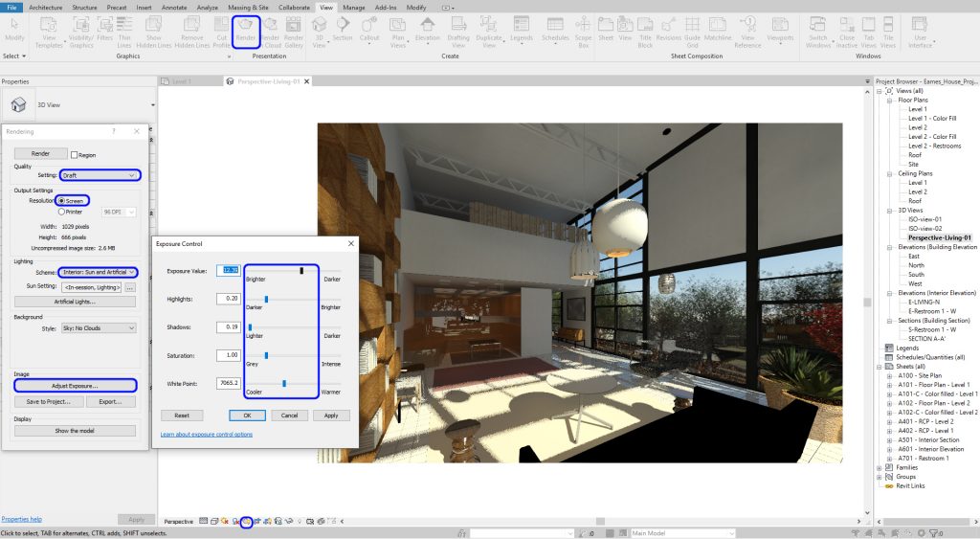Open Learn about exposure control options link
The image size is (980, 539).
tap(207, 435)
